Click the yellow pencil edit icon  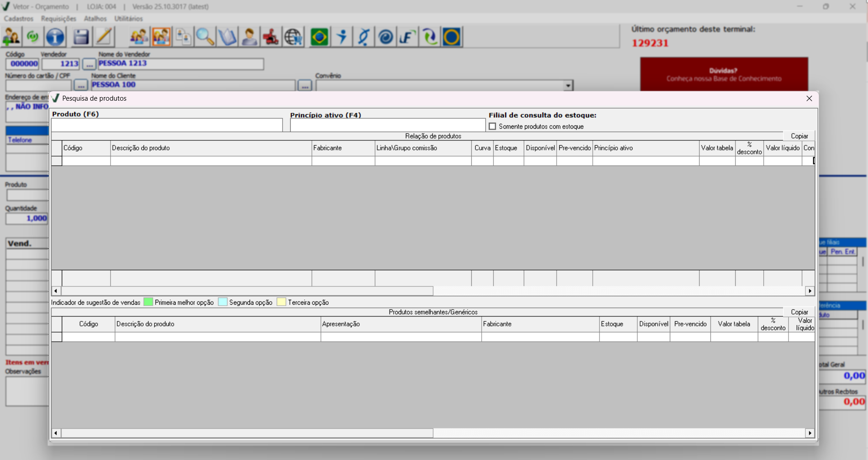104,37
